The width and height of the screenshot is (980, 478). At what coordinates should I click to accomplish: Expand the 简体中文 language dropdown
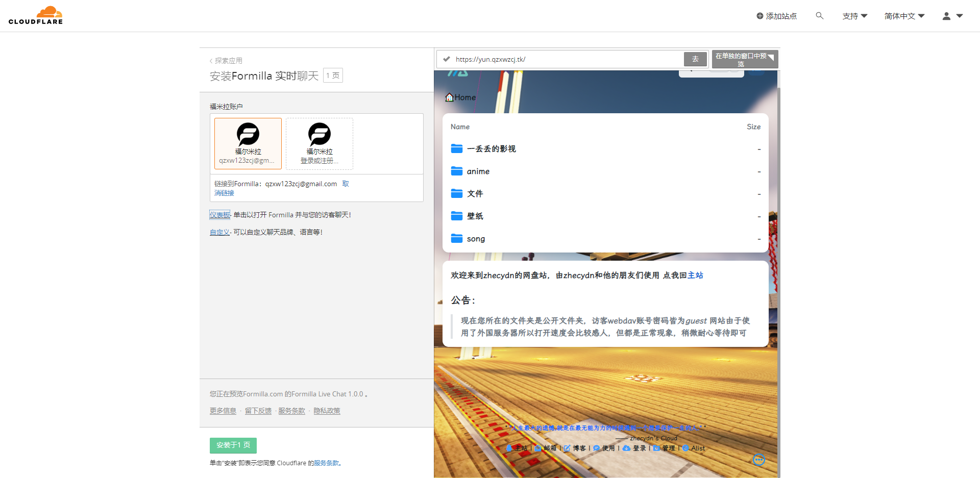click(904, 16)
